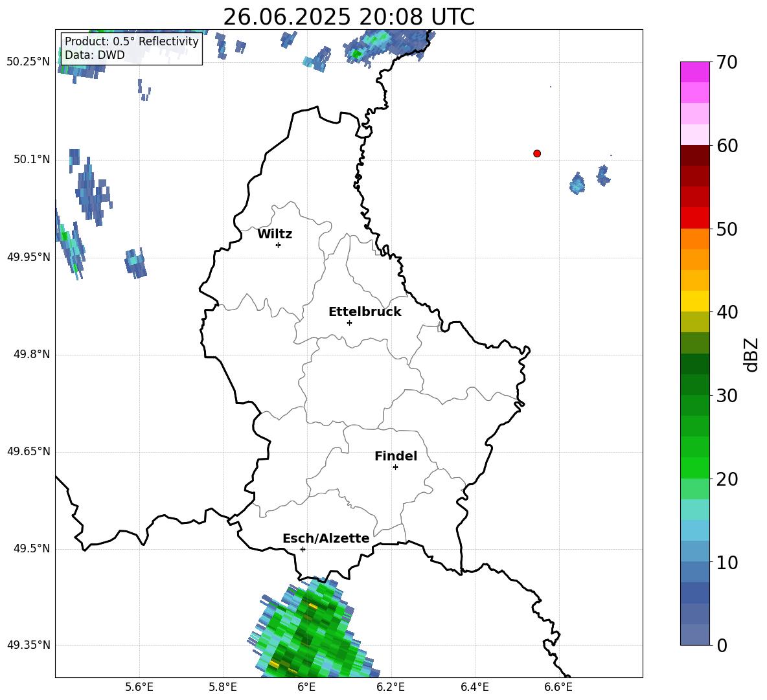The height and width of the screenshot is (700, 767).
Task: Click the Product: 0.5° Reflectivity text
Action: [x=132, y=41]
